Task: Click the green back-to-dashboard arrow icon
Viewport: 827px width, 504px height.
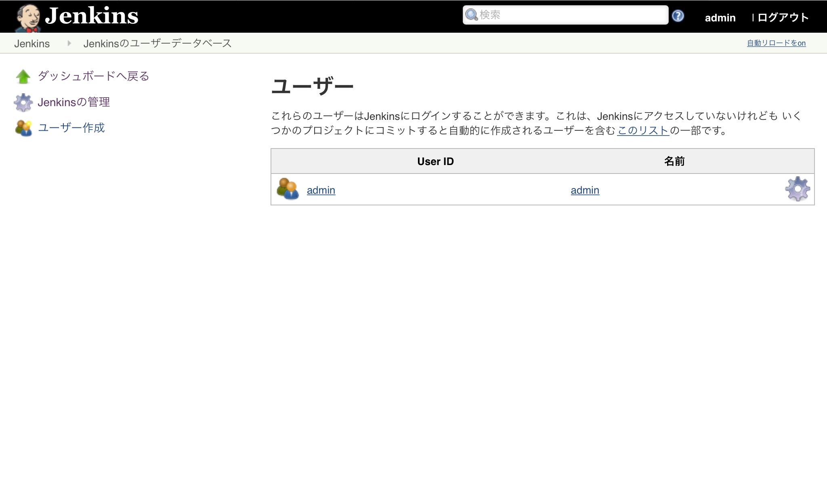Action: tap(23, 76)
